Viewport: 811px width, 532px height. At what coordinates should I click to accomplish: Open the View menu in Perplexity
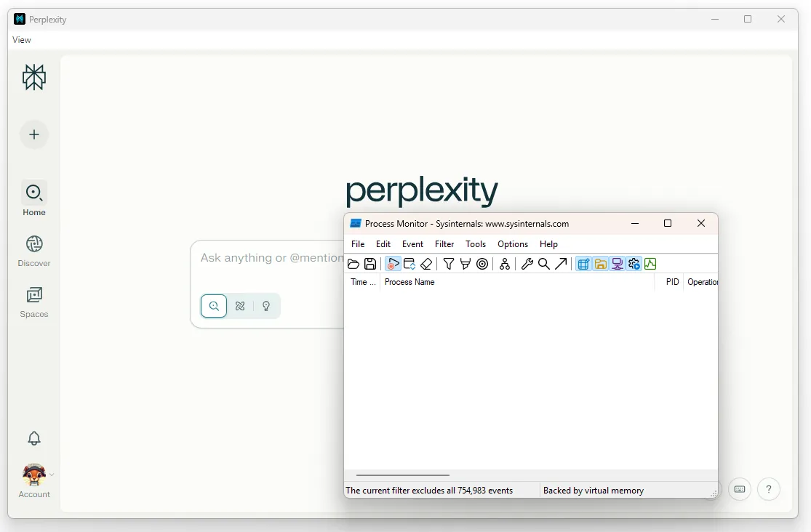[x=21, y=40]
